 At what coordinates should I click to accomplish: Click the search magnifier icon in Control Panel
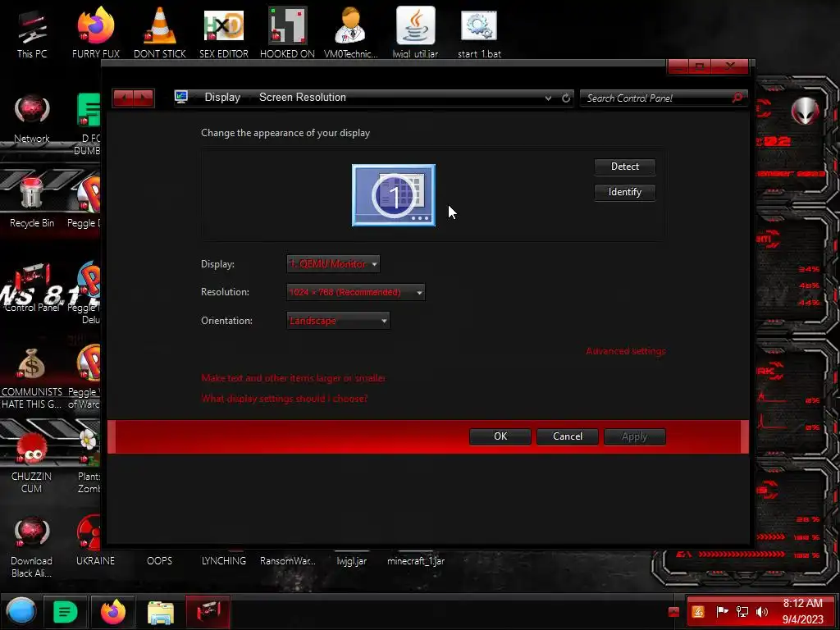pos(737,98)
